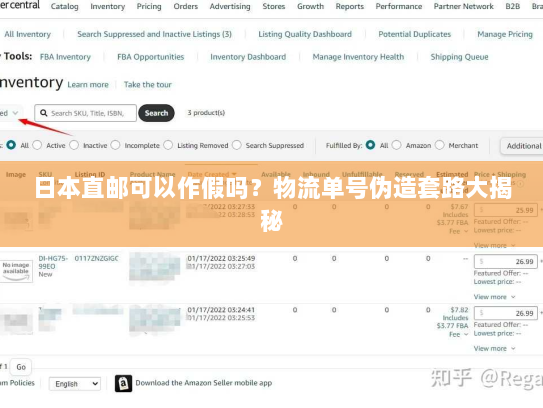Select the Incomplete status filter
This screenshot has width=543, height=408.
point(116,145)
